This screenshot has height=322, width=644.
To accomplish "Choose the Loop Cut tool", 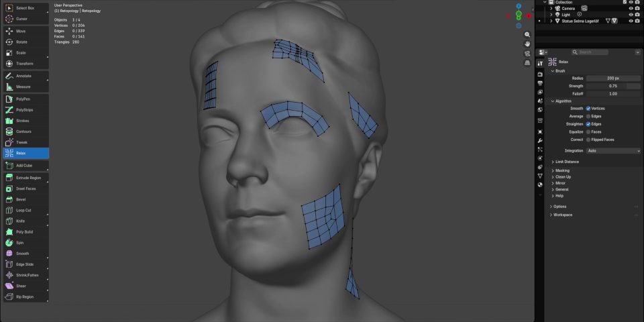I will [24, 210].
